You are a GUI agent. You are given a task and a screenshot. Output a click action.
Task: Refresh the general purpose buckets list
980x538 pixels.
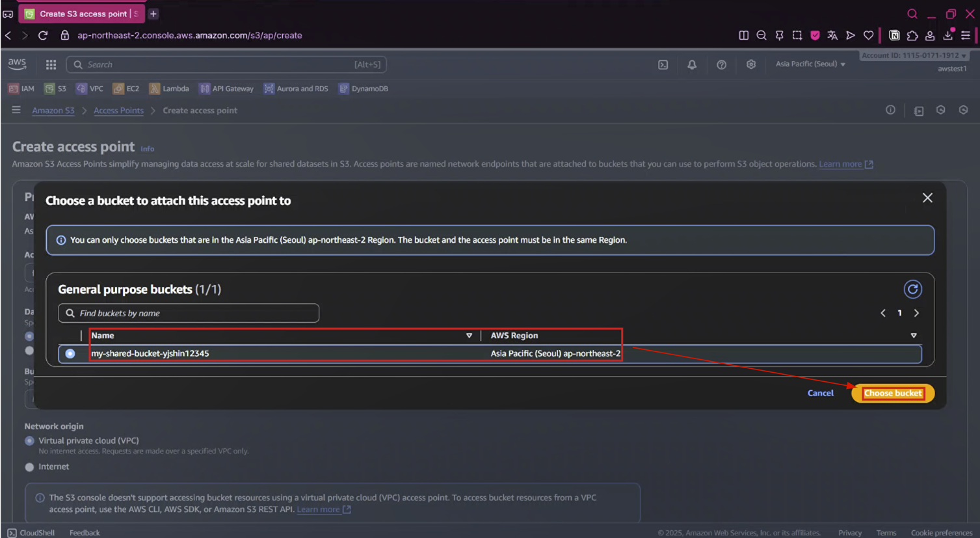(912, 289)
